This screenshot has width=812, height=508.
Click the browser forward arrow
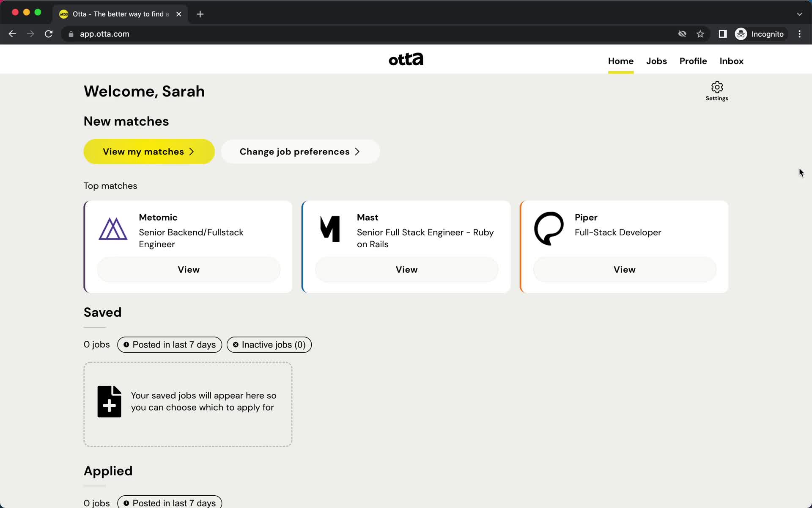click(30, 34)
